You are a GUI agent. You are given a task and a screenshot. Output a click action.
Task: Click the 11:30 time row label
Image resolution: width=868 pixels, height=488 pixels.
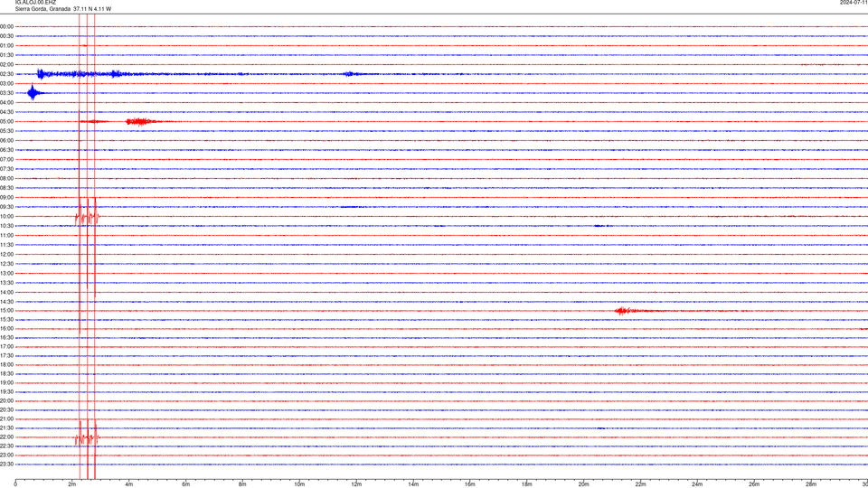click(6, 245)
